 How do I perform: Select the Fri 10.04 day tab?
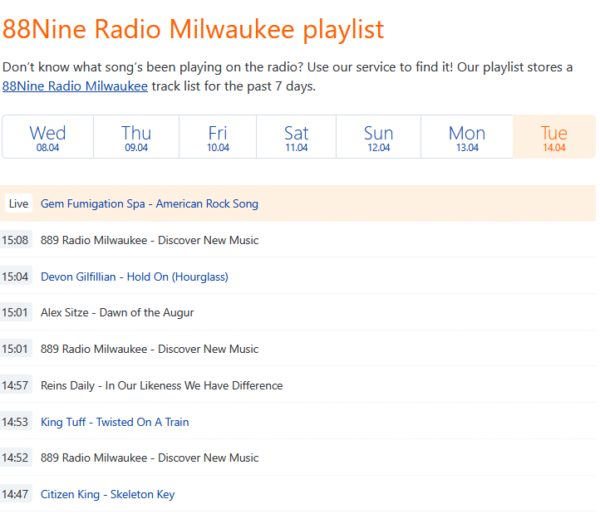(218, 137)
